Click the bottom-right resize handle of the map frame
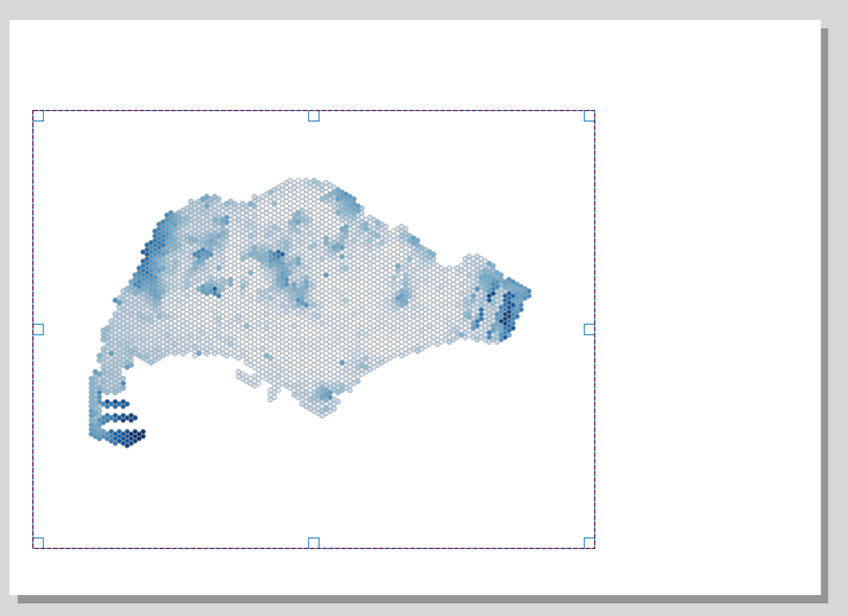Screen dimensions: 848x616 click(x=589, y=543)
